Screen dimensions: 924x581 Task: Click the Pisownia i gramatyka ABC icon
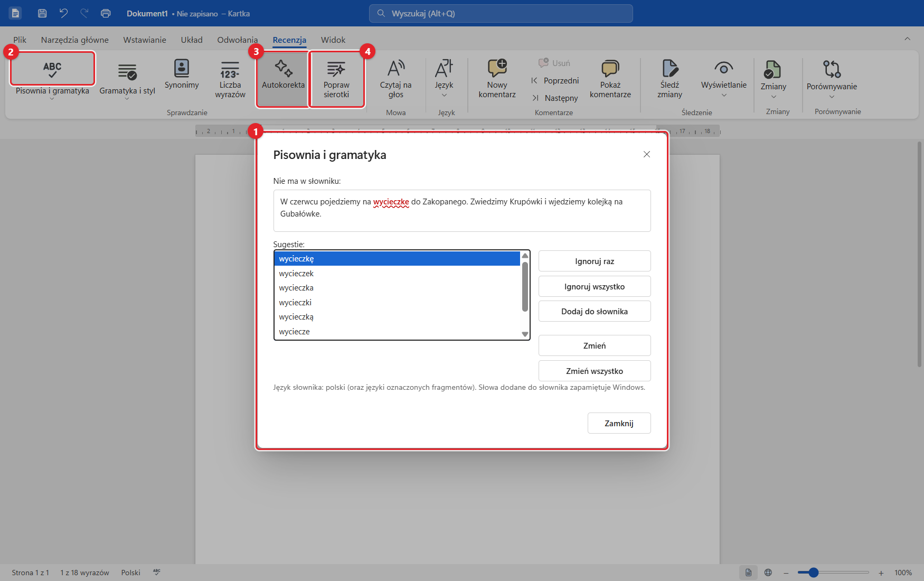(52, 69)
